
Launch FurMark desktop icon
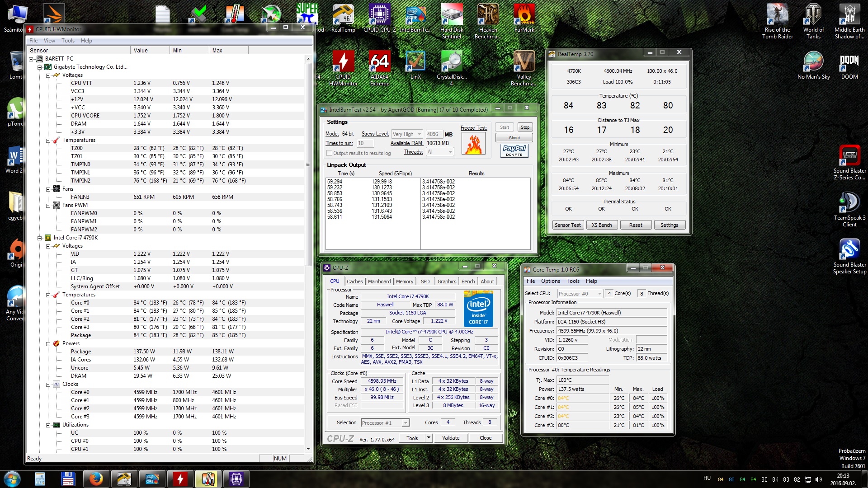tap(524, 18)
